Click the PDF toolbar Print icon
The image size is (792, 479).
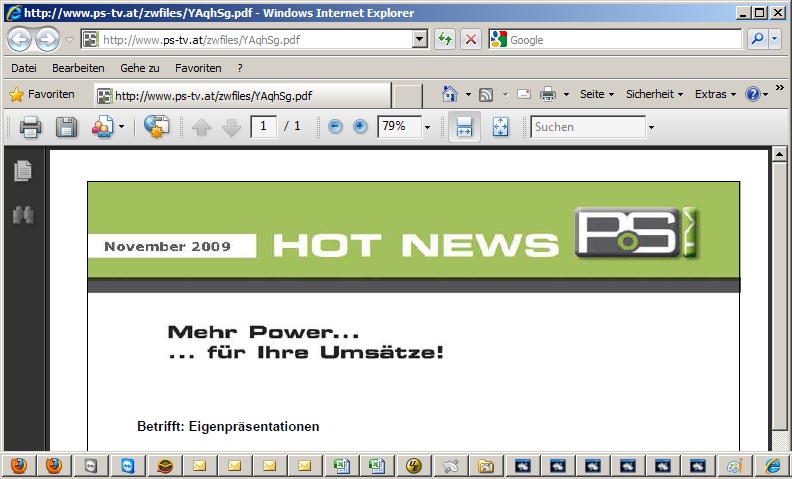point(30,127)
